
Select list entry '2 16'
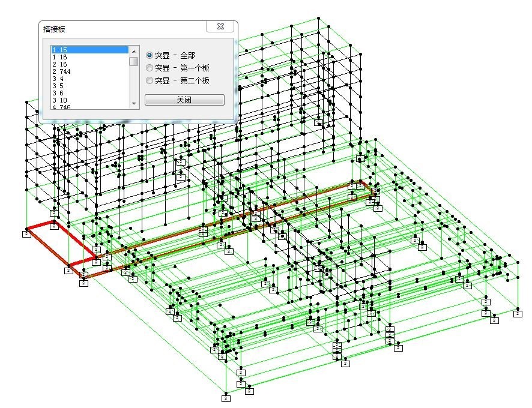point(90,64)
